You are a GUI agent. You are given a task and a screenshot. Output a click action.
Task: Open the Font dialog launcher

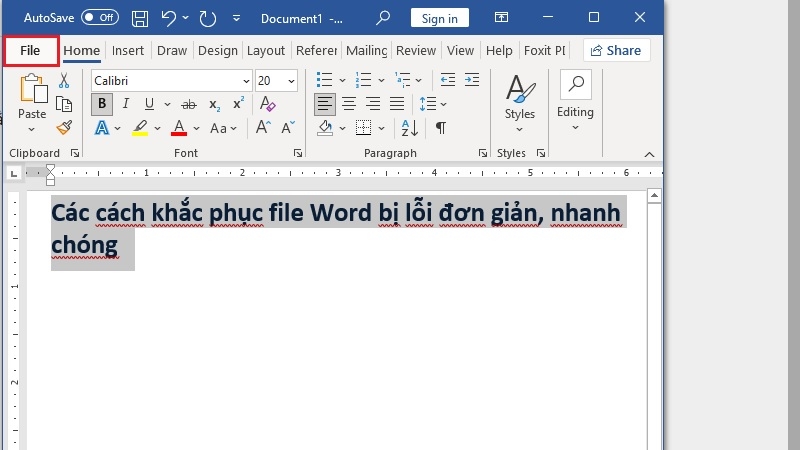pos(298,153)
